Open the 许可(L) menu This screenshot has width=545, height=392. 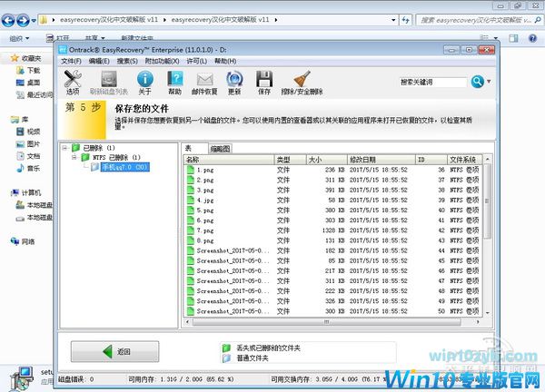tap(197, 61)
